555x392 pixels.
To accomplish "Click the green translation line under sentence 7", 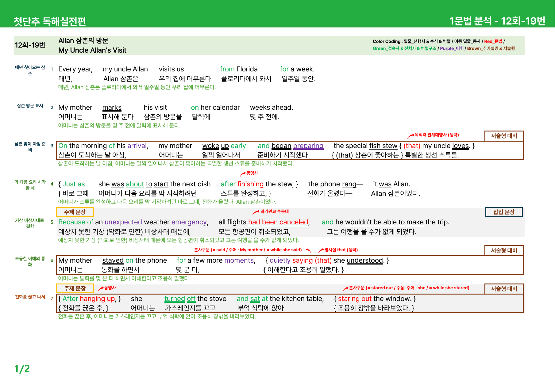I will coord(157,316).
